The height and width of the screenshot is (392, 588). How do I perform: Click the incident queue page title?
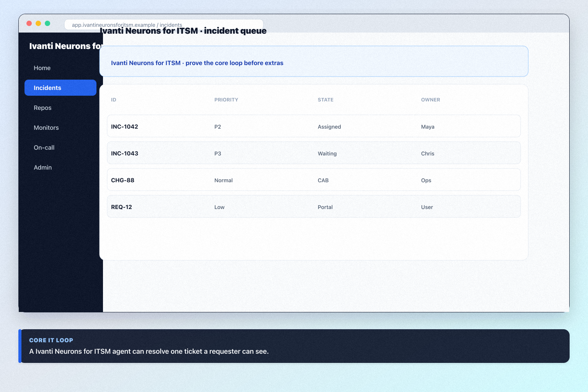[183, 31]
